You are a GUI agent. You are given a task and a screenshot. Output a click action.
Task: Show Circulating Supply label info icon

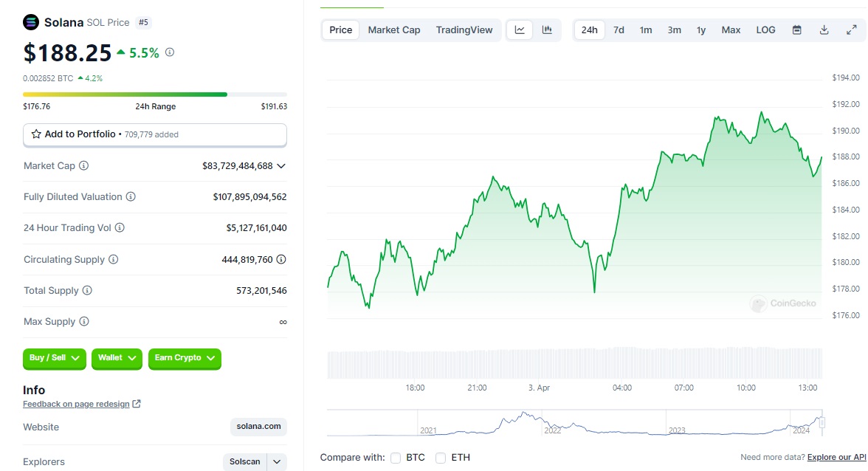pyautogui.click(x=114, y=259)
